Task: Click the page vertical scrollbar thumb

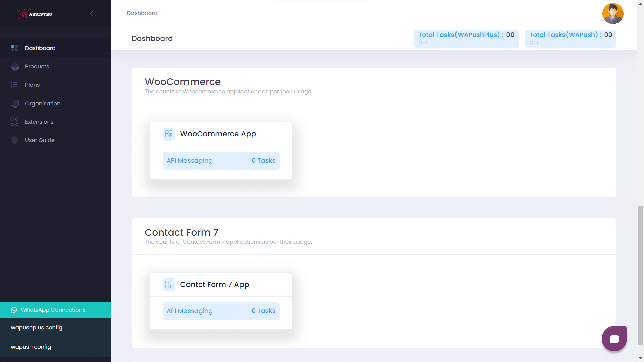Action: coord(640,275)
